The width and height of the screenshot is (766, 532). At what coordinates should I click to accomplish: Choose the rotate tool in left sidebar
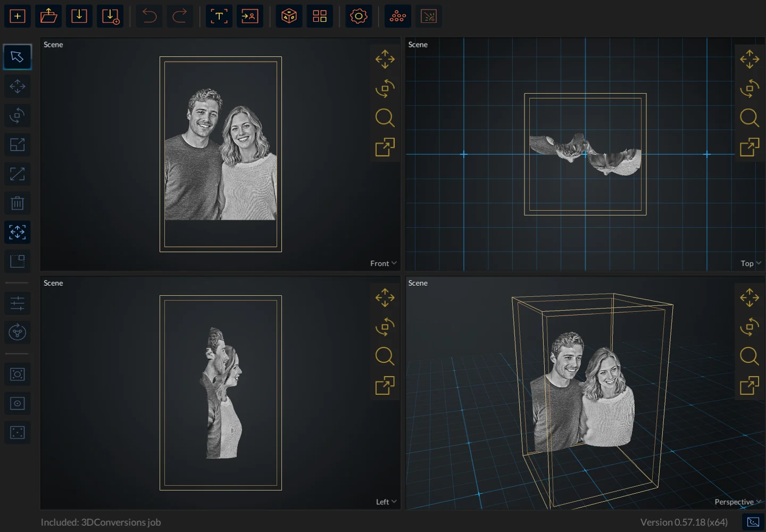pyautogui.click(x=18, y=115)
